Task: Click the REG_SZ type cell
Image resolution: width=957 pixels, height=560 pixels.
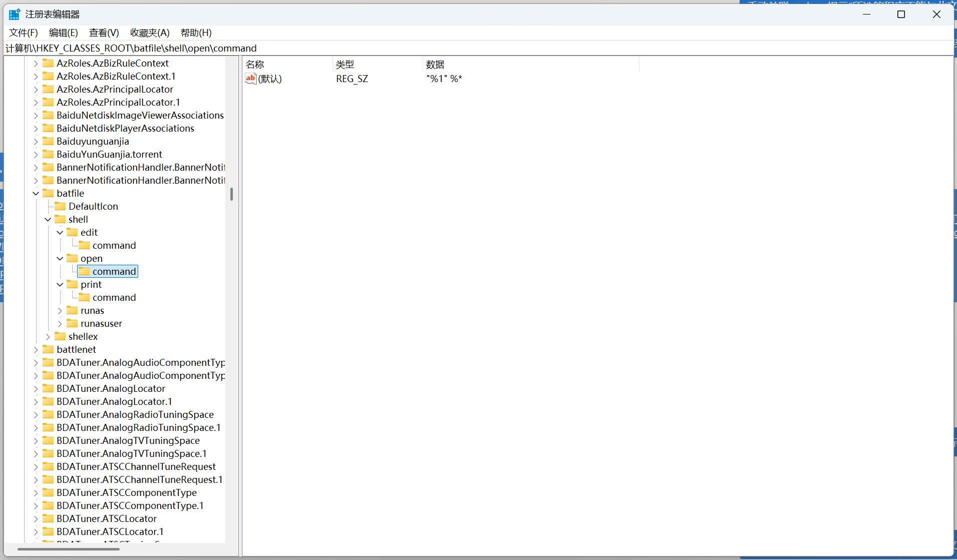Action: pyautogui.click(x=352, y=79)
